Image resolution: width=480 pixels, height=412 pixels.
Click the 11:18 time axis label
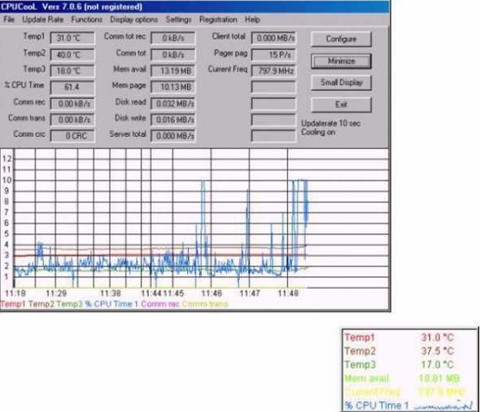pos(15,293)
